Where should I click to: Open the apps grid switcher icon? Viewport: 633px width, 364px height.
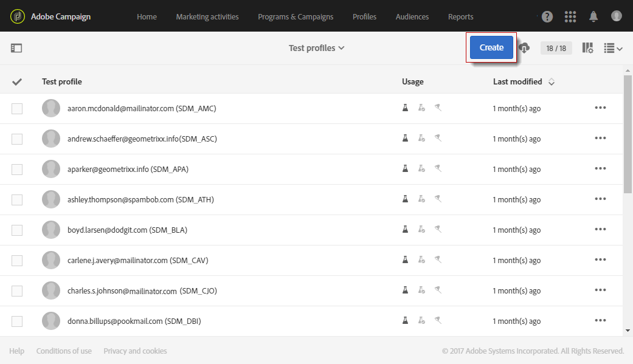coord(570,16)
